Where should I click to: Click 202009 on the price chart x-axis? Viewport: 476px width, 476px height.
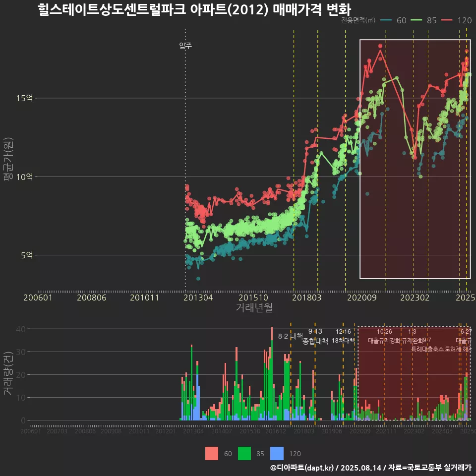(x=361, y=297)
